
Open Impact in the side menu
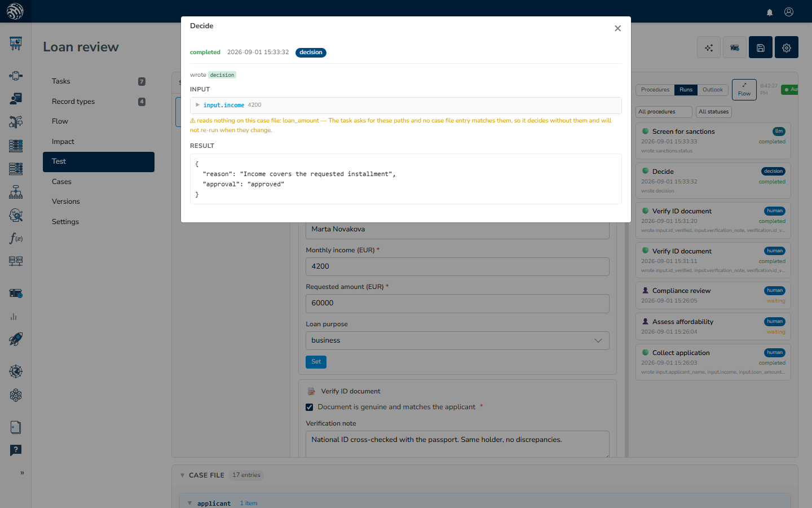click(x=99, y=142)
